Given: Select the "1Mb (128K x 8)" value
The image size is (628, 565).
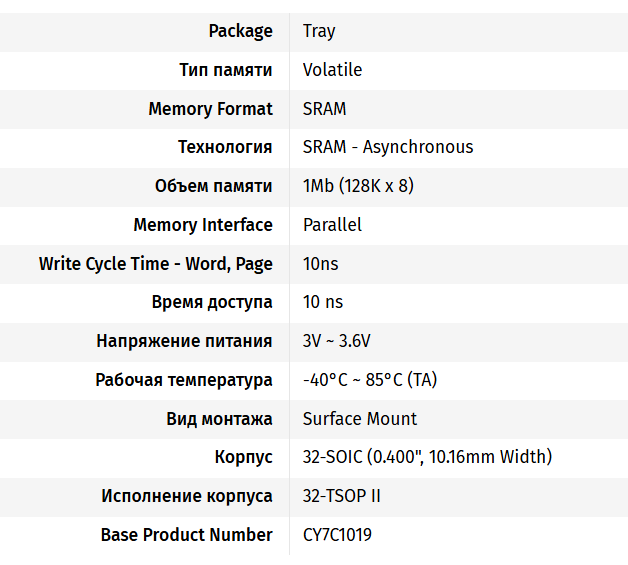Looking at the screenshot, I should [358, 186].
